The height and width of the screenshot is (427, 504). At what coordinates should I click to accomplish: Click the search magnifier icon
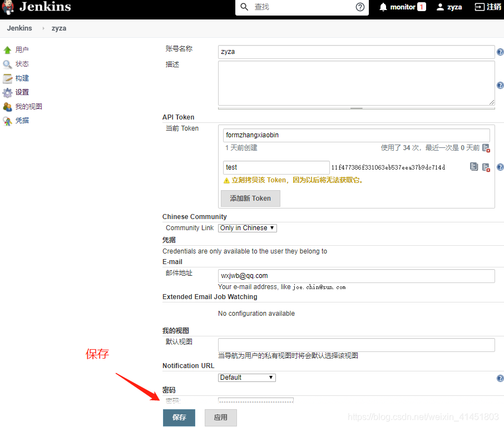tap(244, 7)
